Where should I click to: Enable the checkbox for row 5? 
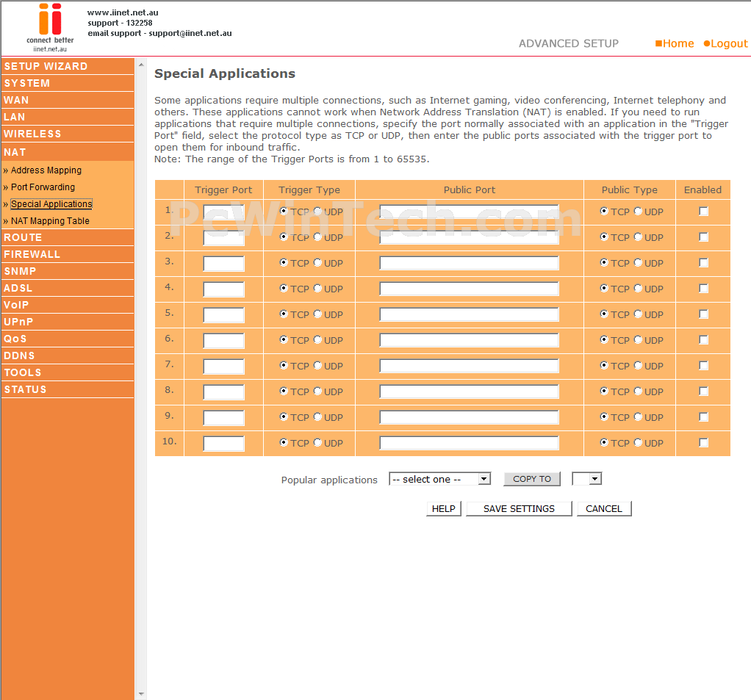coord(703,314)
